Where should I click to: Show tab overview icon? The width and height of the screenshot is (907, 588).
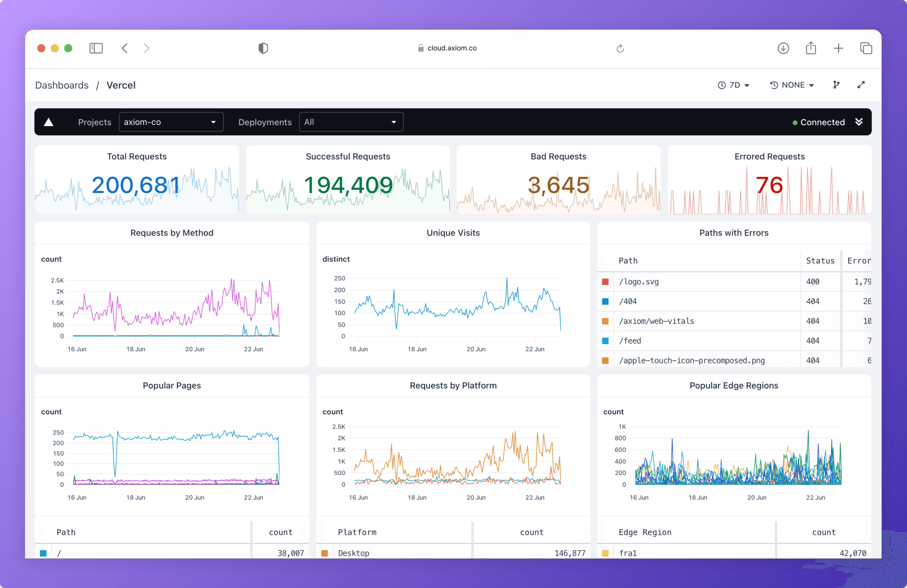(866, 48)
